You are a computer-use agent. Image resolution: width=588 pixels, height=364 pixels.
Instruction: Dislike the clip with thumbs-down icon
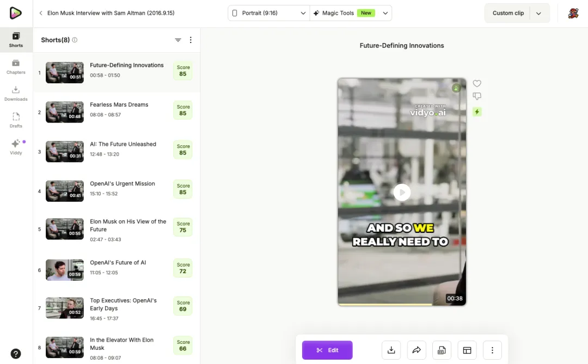point(476,96)
